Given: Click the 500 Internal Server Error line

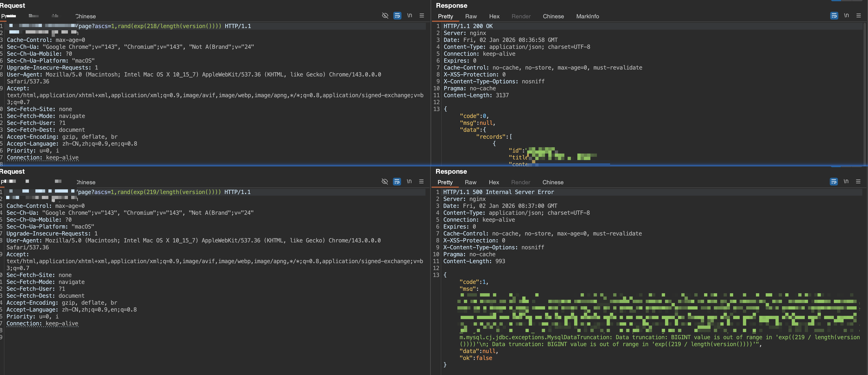Looking at the screenshot, I should point(498,192).
